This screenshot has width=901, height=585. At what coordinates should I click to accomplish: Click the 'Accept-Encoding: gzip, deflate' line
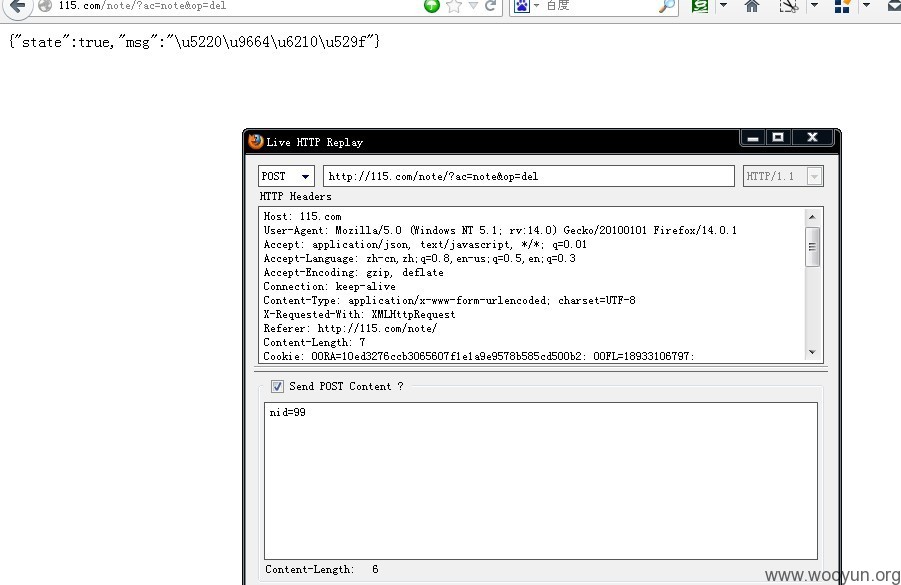[x=353, y=272]
